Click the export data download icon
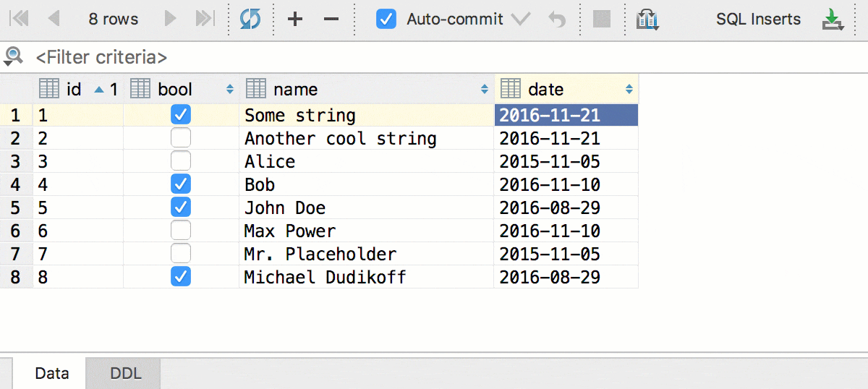Image resolution: width=868 pixels, height=389 pixels. pos(834,20)
